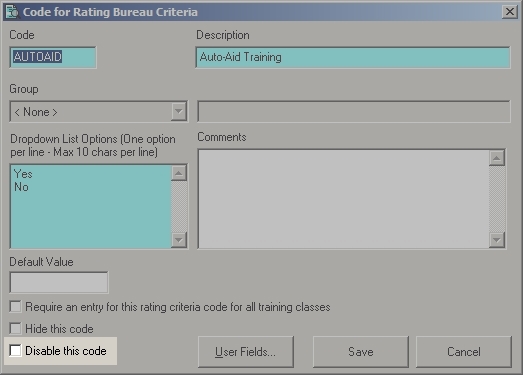This screenshot has width=523, height=375.
Task: Toggle the 'Hide this code' checkbox
Action: coord(15,329)
